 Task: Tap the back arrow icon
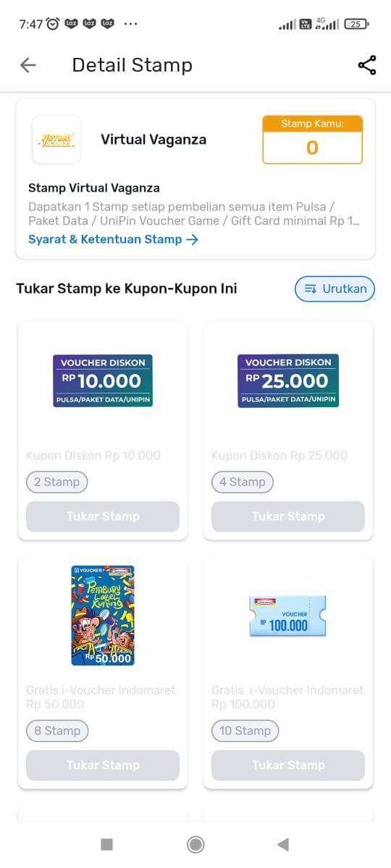[x=28, y=65]
